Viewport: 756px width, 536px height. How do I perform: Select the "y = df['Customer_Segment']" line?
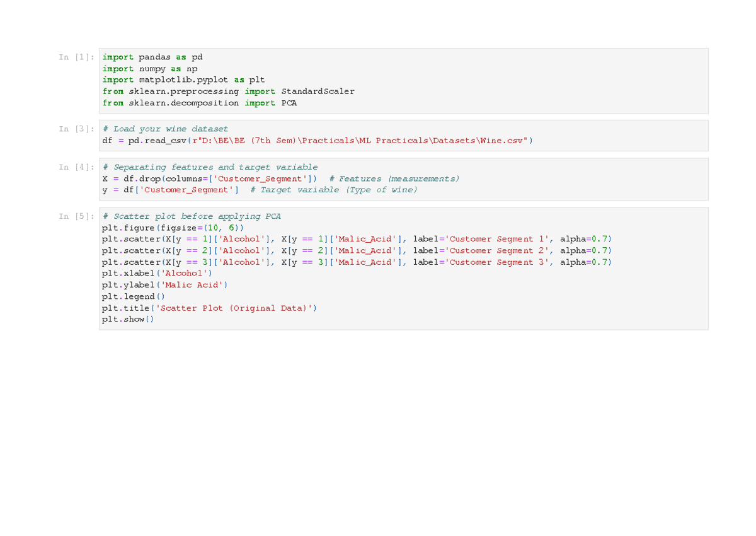pyautogui.click(x=260, y=190)
